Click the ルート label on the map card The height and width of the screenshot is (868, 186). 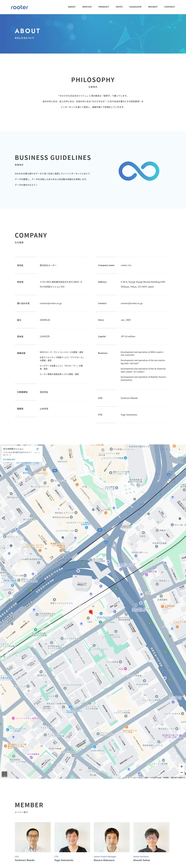[x=37, y=453]
